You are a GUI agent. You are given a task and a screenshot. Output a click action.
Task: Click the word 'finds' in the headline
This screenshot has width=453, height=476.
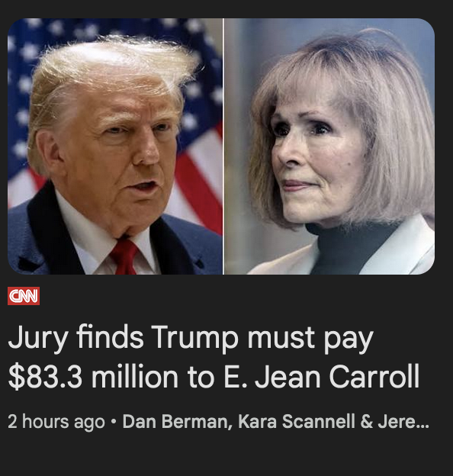[110, 336]
